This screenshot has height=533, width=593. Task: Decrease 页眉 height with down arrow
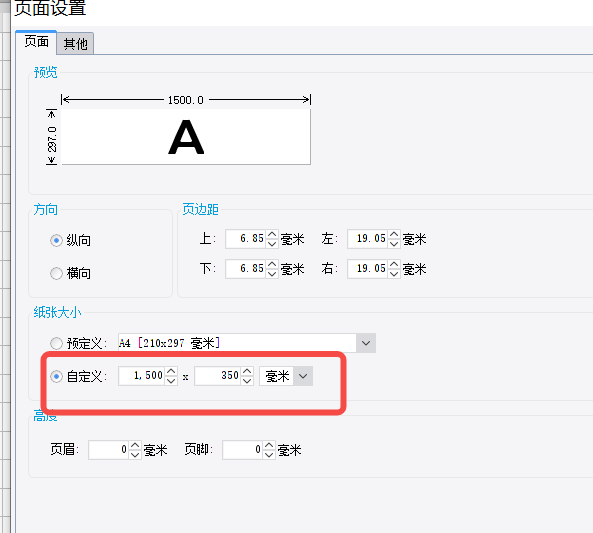(135, 455)
